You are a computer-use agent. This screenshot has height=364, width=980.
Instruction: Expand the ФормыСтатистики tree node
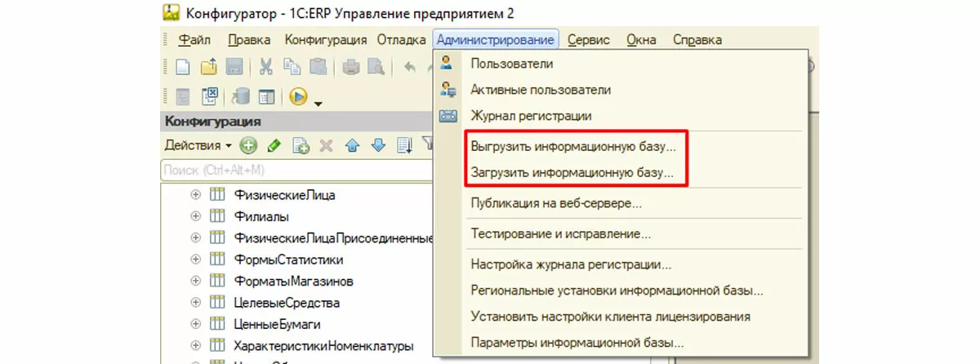point(195,260)
